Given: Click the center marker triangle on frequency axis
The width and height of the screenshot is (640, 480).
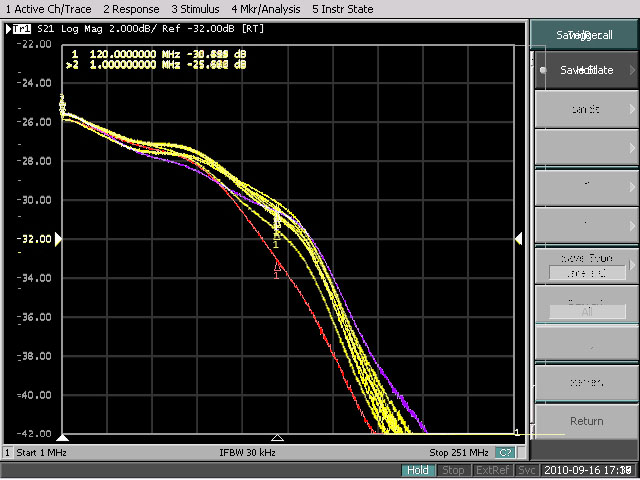Looking at the screenshot, I should point(277,438).
